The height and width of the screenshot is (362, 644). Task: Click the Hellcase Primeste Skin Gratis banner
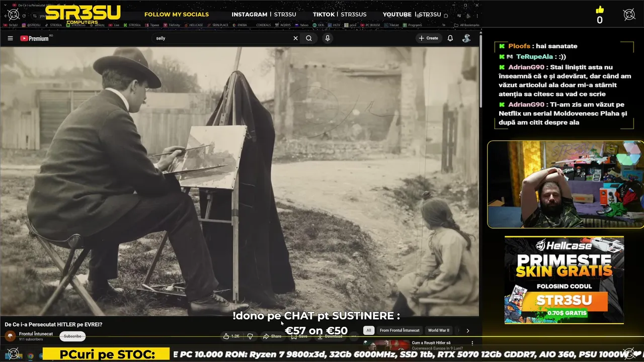(564, 280)
